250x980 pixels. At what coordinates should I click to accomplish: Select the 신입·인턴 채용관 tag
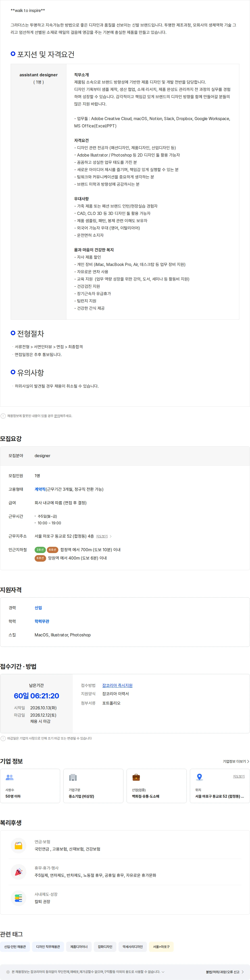click(x=15, y=946)
